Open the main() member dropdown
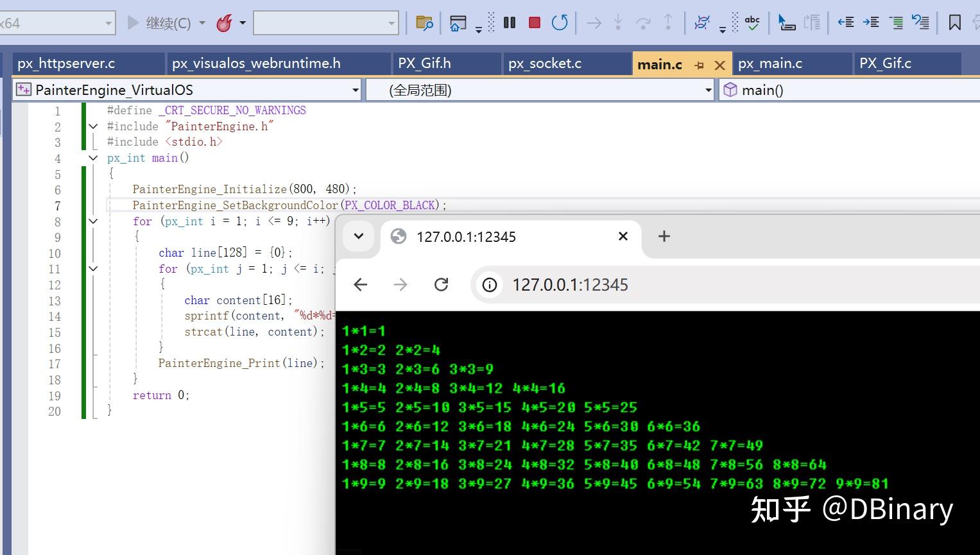Screen dimensions: 980x555 [x=849, y=90]
